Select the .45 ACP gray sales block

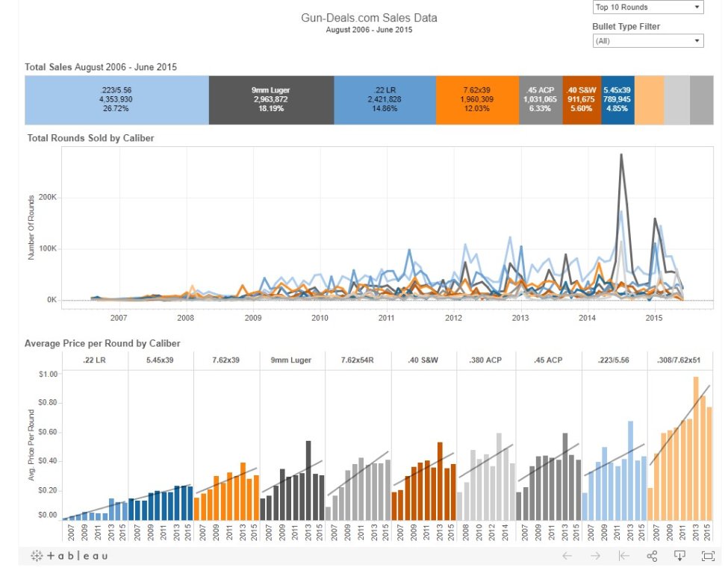(541, 100)
